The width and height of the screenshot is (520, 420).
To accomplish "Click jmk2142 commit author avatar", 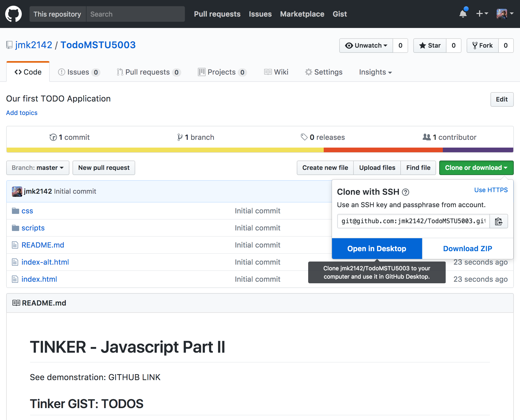I will [x=17, y=191].
